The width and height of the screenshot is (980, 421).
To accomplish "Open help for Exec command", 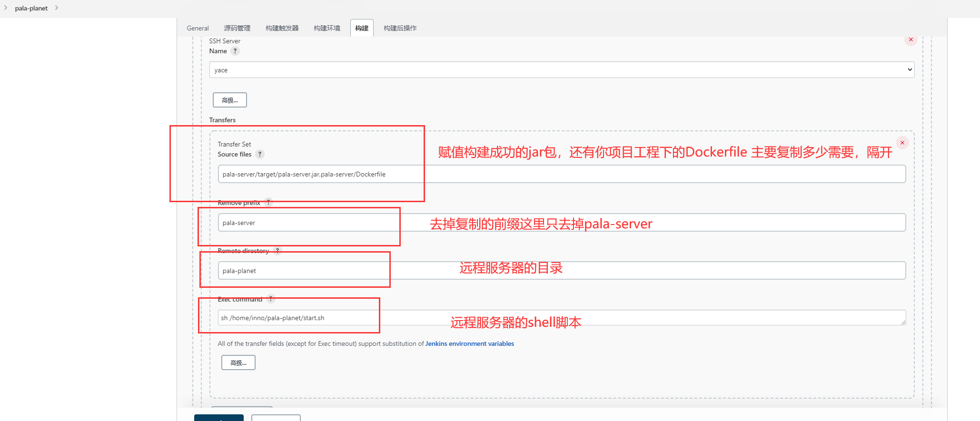I will (271, 299).
